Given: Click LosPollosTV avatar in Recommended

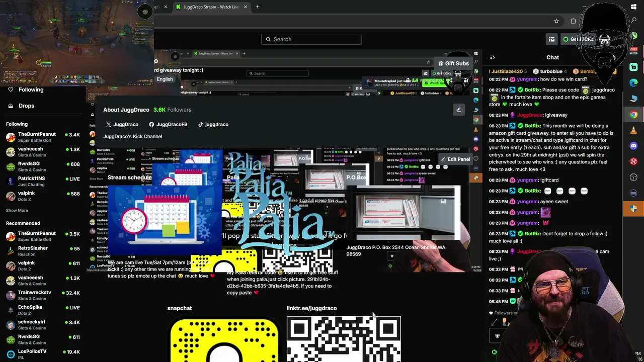Looking at the screenshot, I should tap(11, 354).
